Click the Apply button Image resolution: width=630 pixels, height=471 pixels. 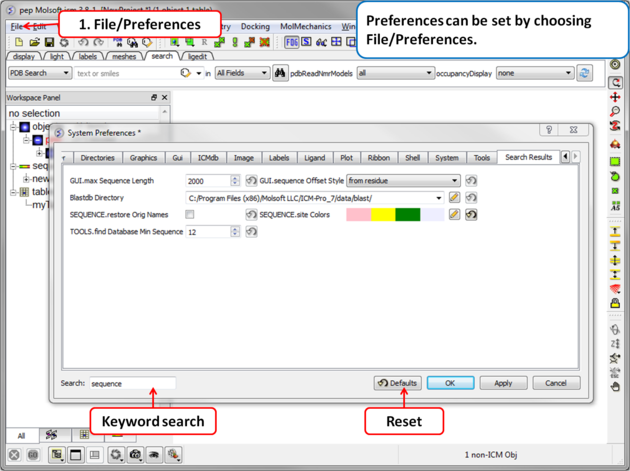pos(503,383)
